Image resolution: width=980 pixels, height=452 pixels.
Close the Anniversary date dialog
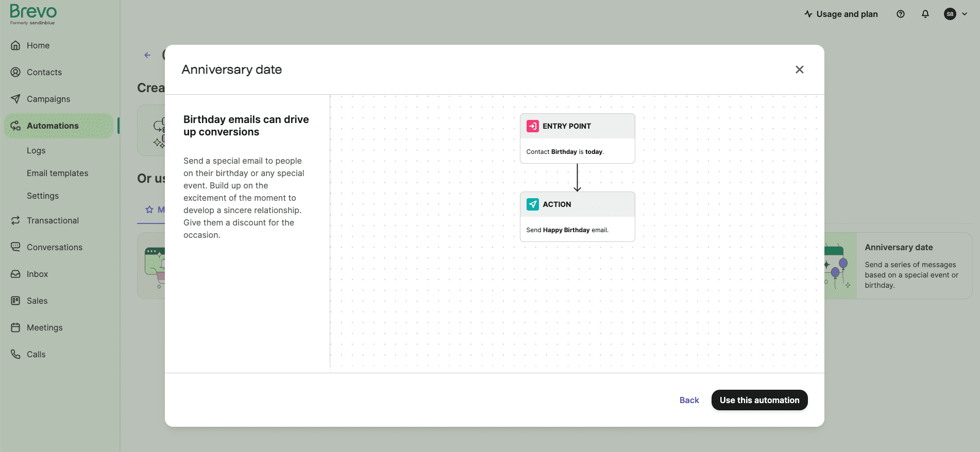coord(799,69)
